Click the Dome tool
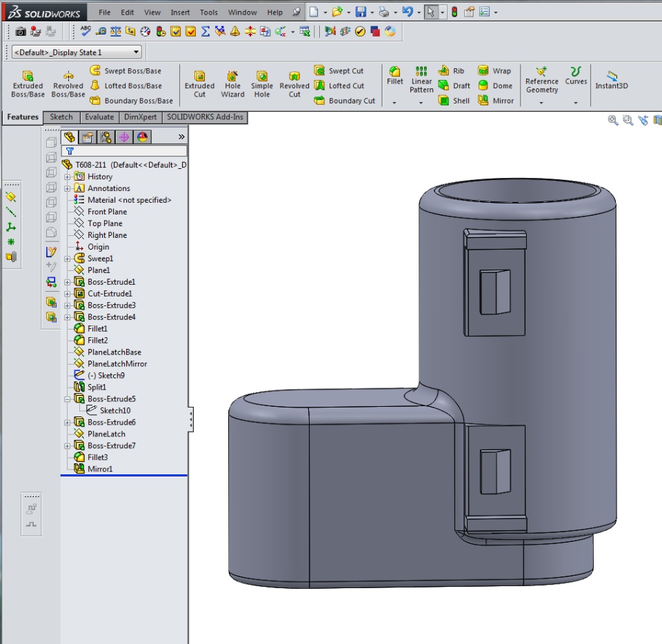Image resolution: width=662 pixels, height=644 pixels. 495,85
